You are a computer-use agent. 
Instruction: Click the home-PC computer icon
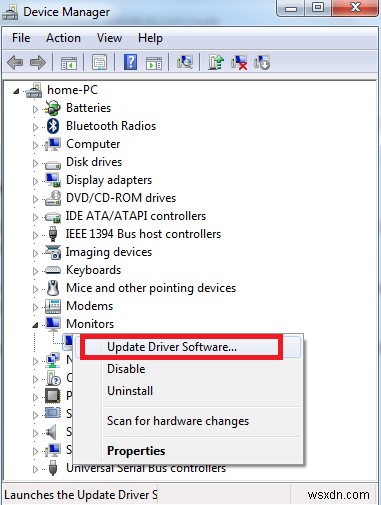[34, 90]
